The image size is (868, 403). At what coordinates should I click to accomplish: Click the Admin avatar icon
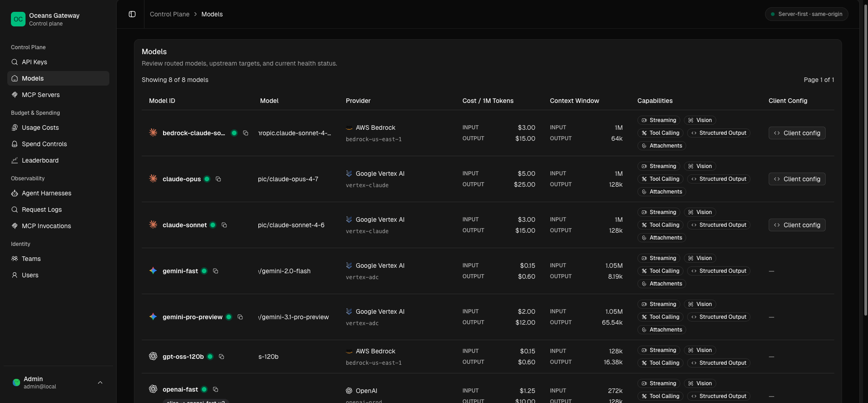click(16, 383)
